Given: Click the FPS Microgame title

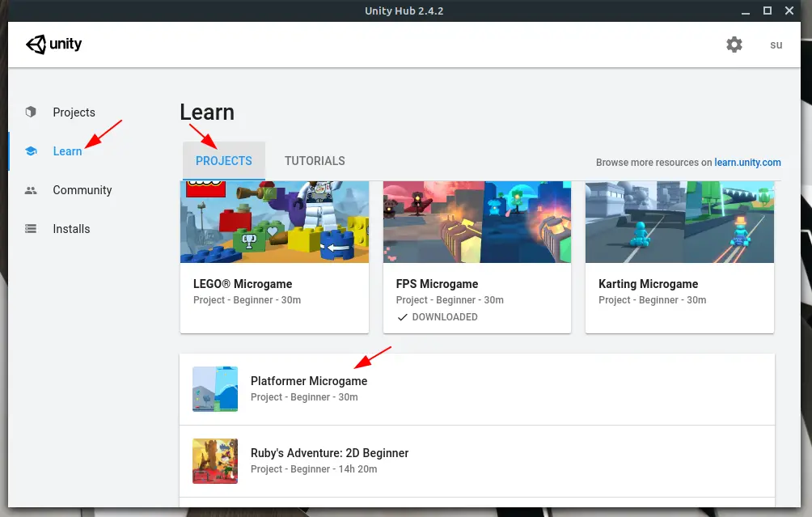Looking at the screenshot, I should (x=437, y=284).
